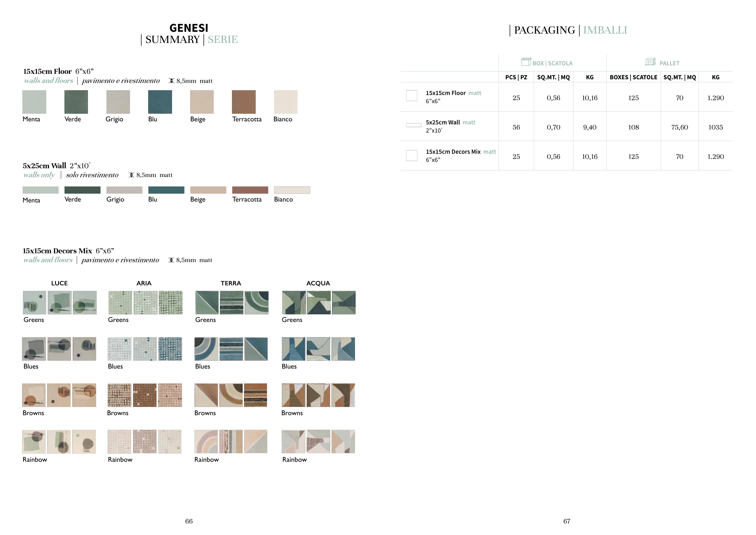
Task: Click the TERRA column heading
Action: click(231, 283)
